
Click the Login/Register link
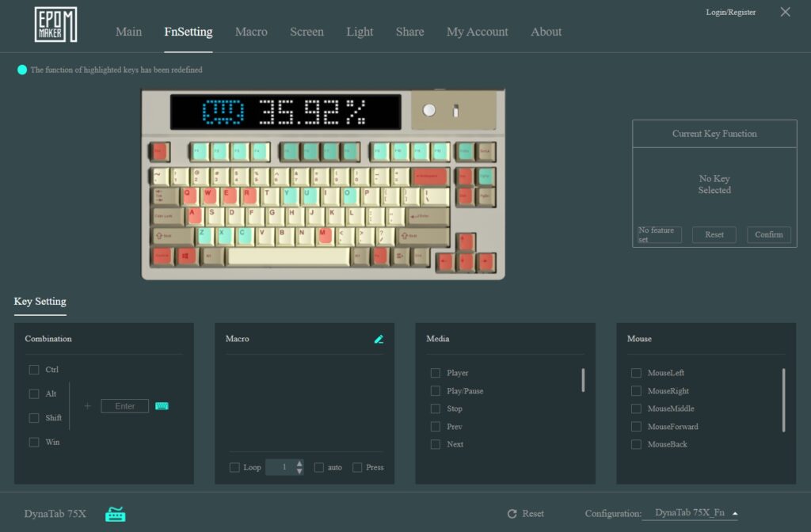click(x=730, y=13)
